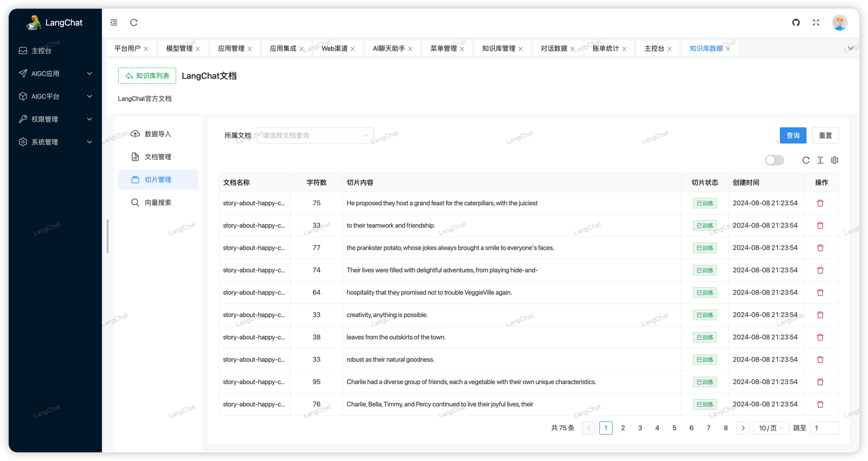This screenshot has width=868, height=461.
Task: Expand the AIGC应用 sidebar menu
Action: click(55, 74)
